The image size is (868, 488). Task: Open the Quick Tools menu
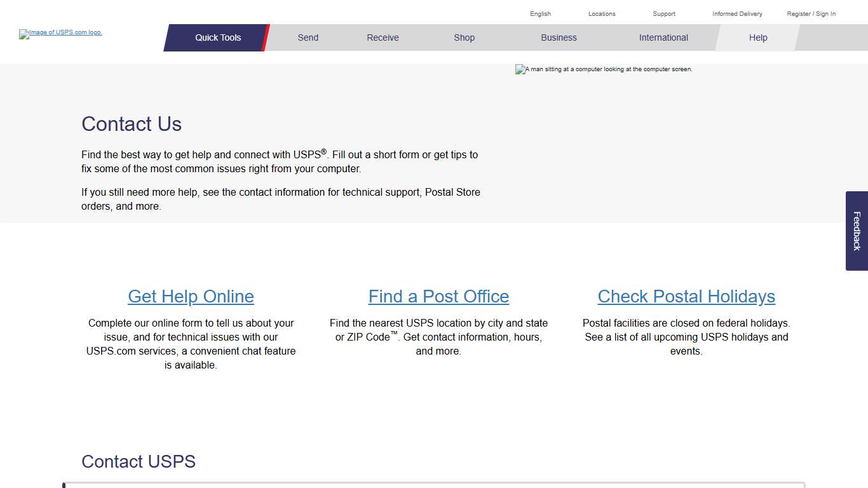click(217, 37)
